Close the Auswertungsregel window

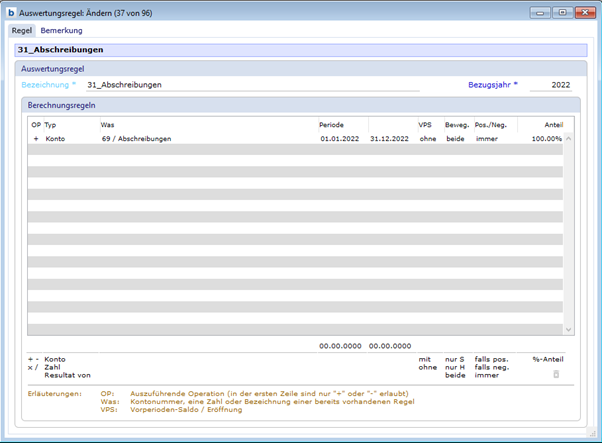583,12
